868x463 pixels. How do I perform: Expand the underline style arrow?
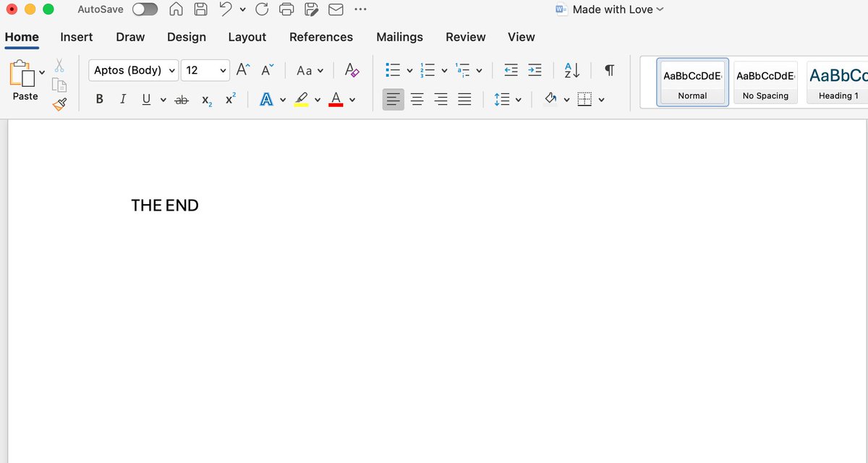[163, 100]
